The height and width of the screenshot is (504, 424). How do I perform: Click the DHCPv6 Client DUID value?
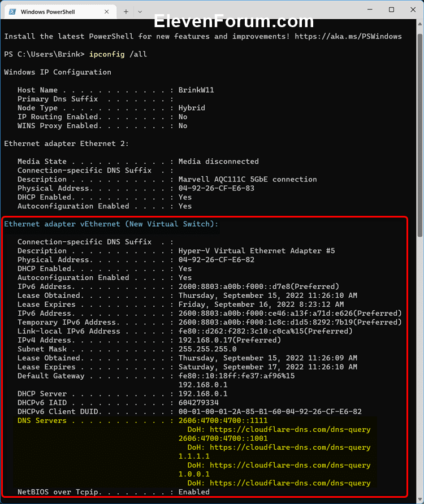click(270, 412)
